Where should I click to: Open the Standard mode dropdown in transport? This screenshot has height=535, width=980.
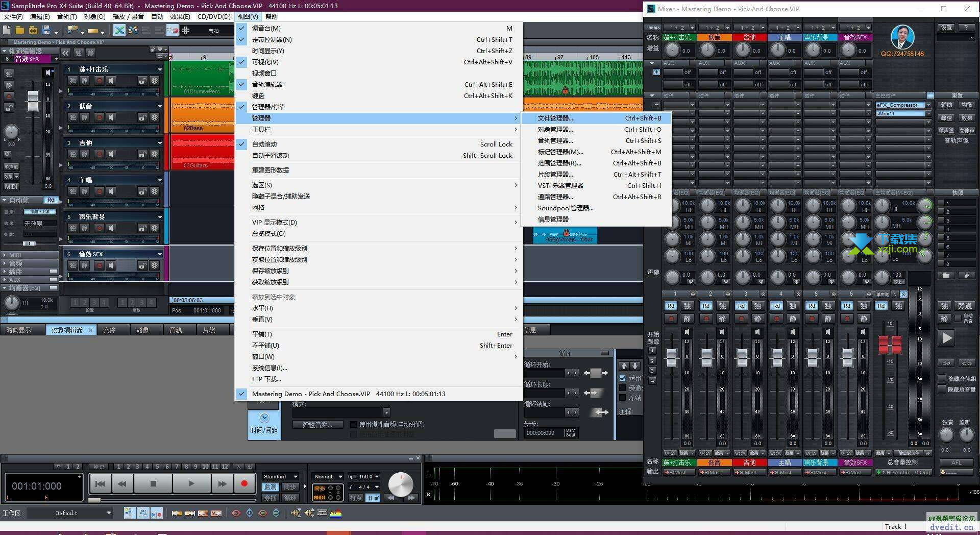(x=281, y=476)
